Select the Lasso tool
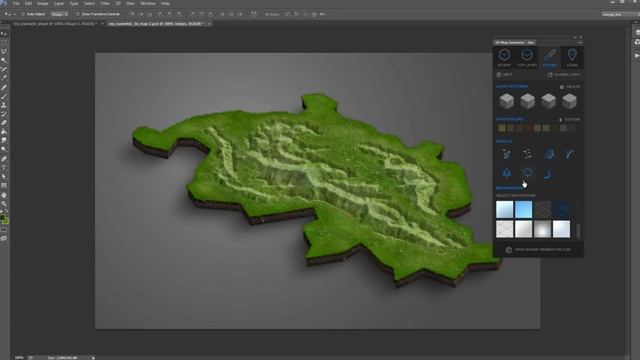The width and height of the screenshot is (640, 360). (4, 51)
